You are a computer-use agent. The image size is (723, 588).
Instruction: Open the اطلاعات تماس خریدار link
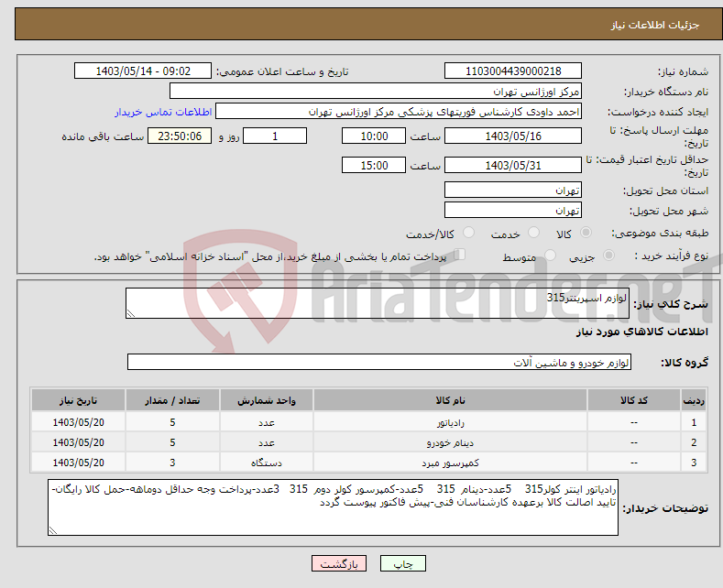click(x=163, y=112)
